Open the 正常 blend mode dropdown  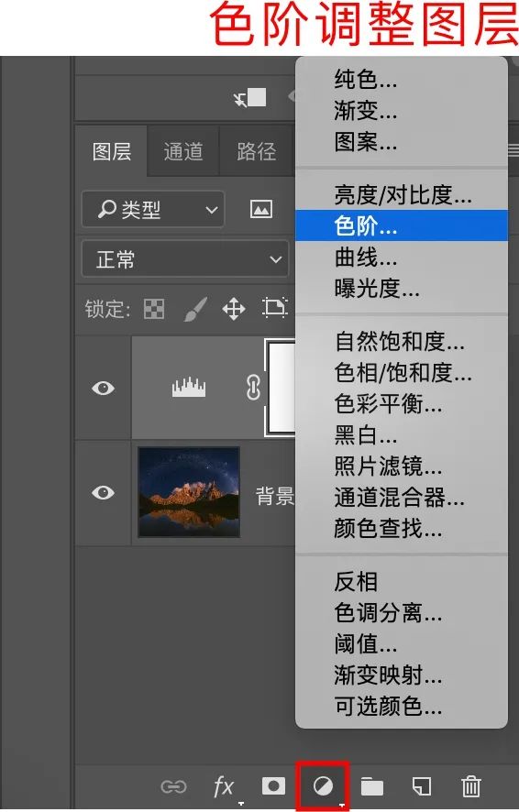[x=185, y=259]
